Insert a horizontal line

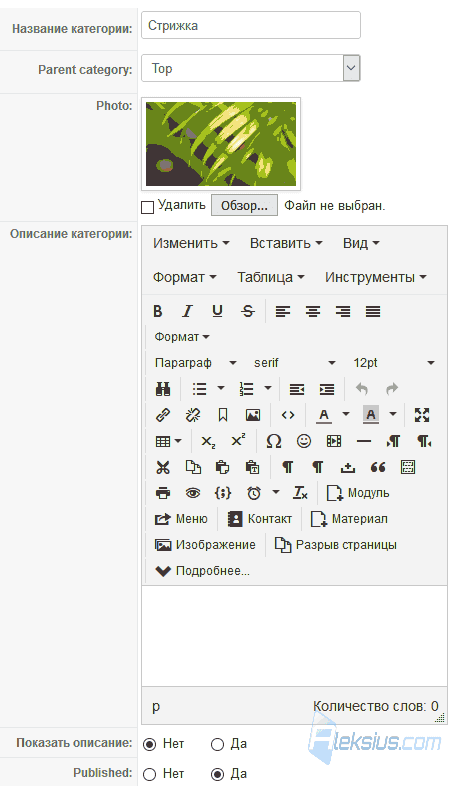click(x=364, y=442)
